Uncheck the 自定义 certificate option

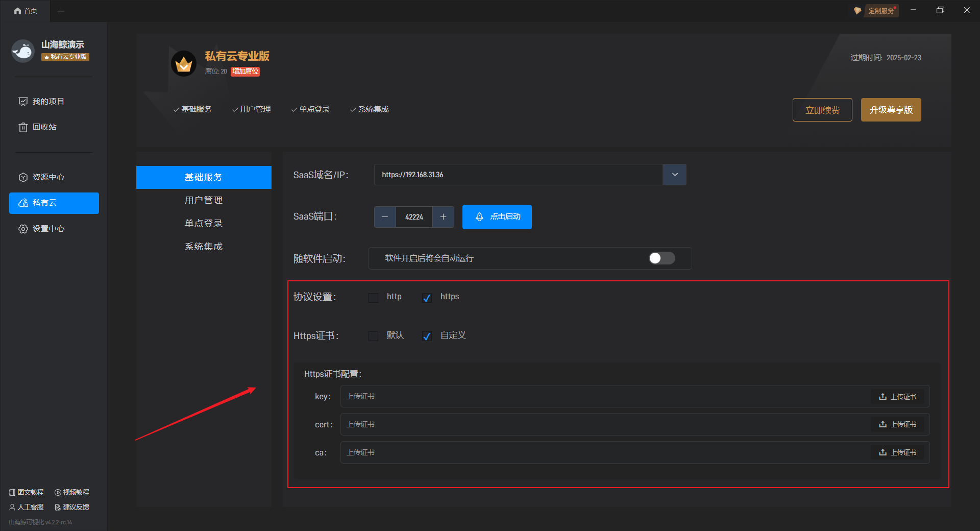(427, 336)
